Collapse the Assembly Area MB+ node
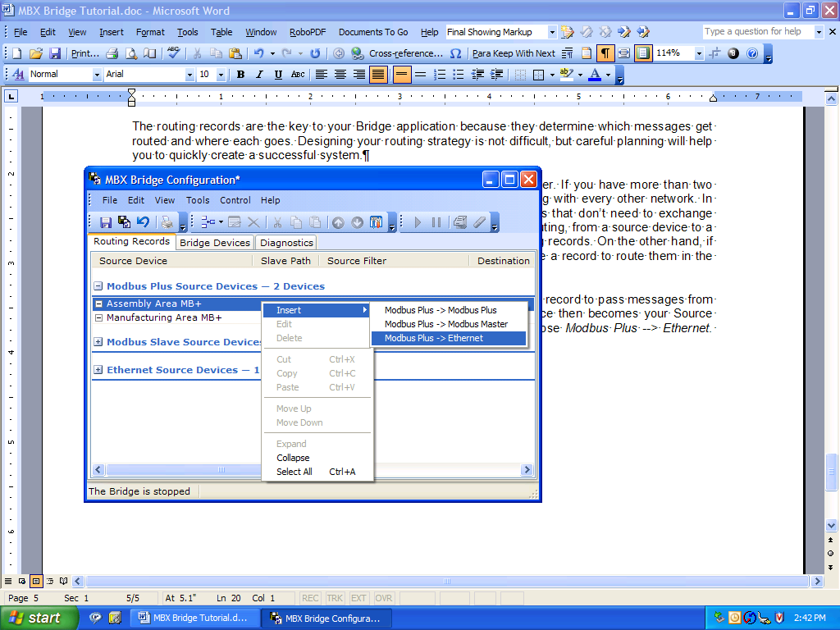The height and width of the screenshot is (630, 840). click(98, 304)
